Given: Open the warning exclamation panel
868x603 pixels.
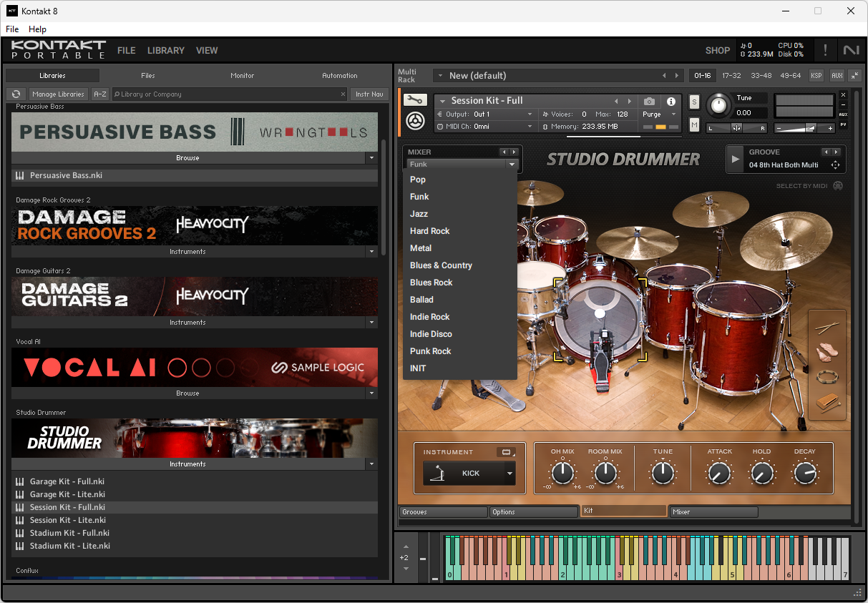Looking at the screenshot, I should pos(825,50).
